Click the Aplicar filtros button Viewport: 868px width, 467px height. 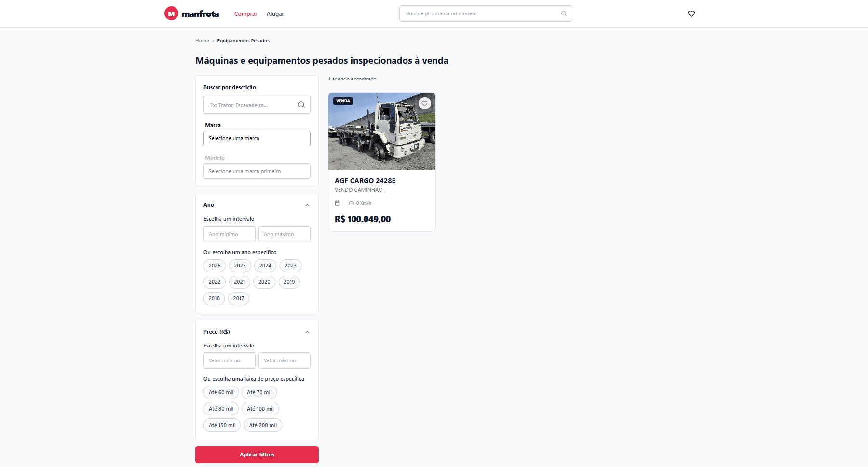tap(257, 454)
